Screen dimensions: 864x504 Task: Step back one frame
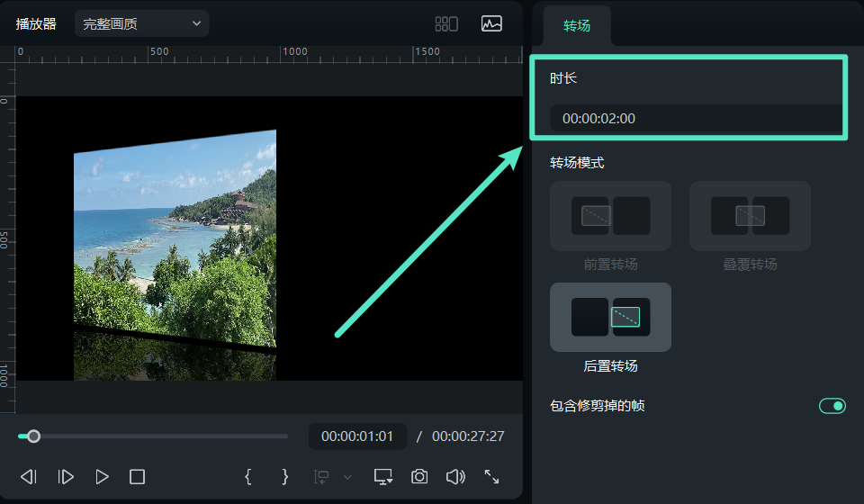pos(29,476)
